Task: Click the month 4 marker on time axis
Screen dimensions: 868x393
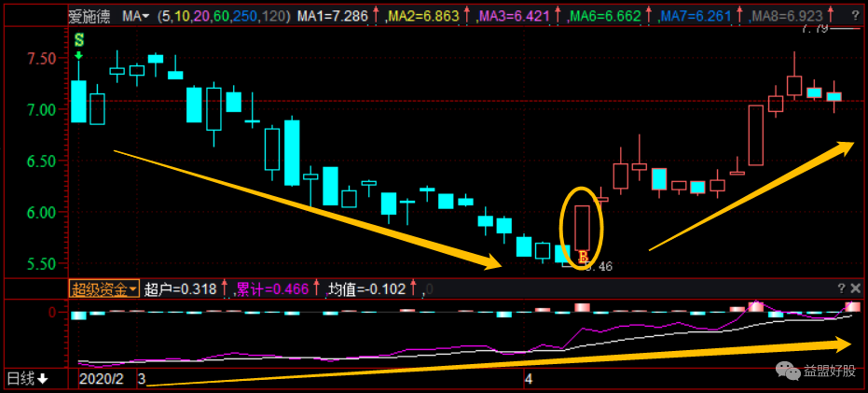Action: 529,379
